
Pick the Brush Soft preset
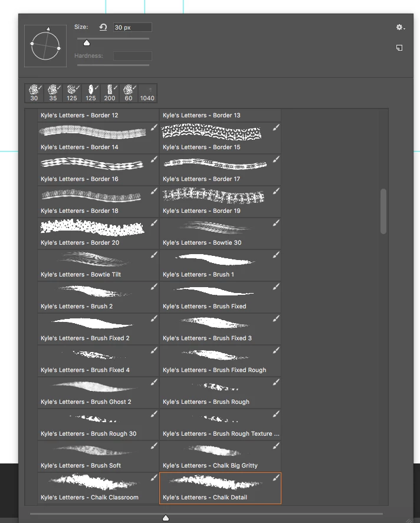(98, 456)
